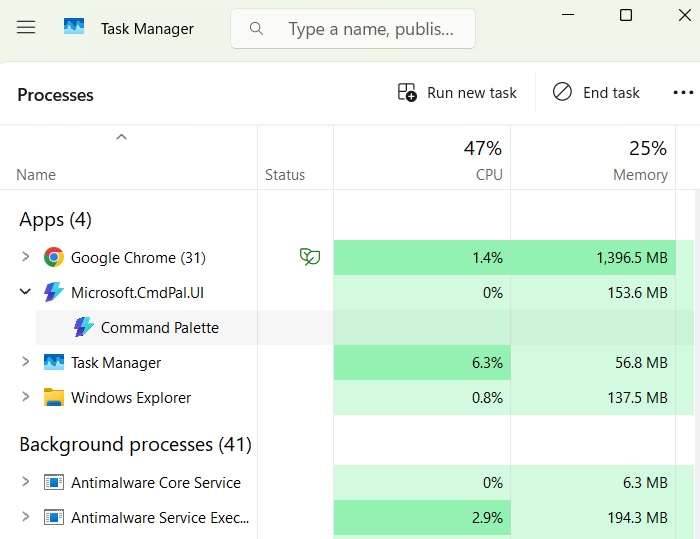Click Chrome's 1.4% CPU cell
Viewport: 700px width, 539px height.
(422, 257)
